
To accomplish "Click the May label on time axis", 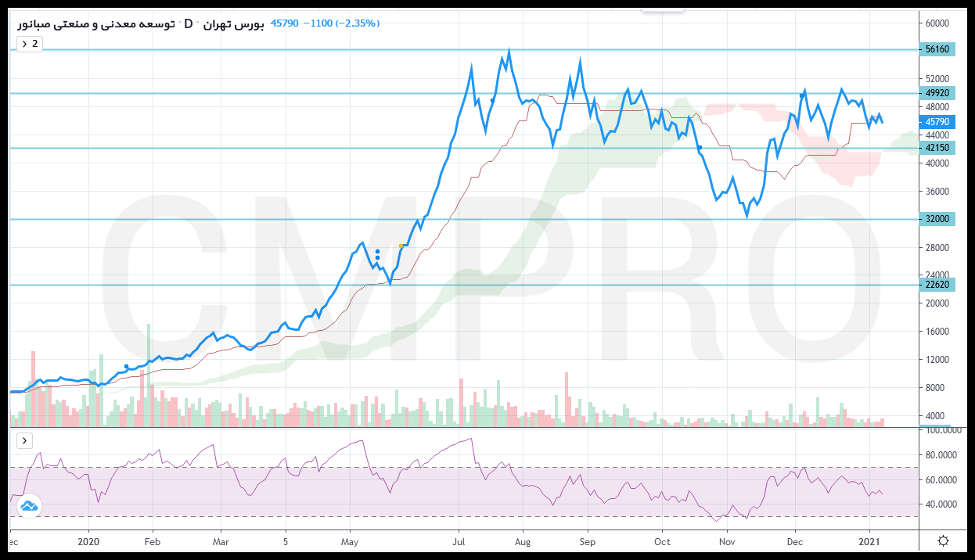I will click(x=350, y=541).
